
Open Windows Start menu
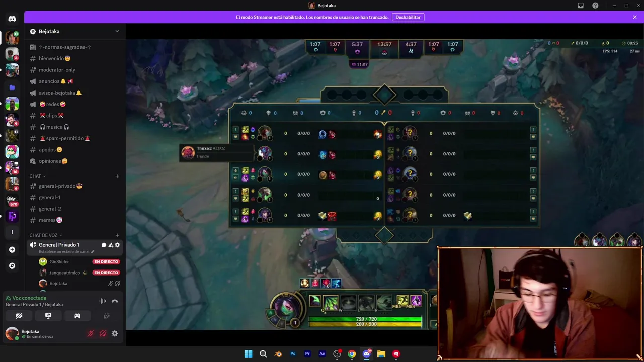[x=248, y=354]
